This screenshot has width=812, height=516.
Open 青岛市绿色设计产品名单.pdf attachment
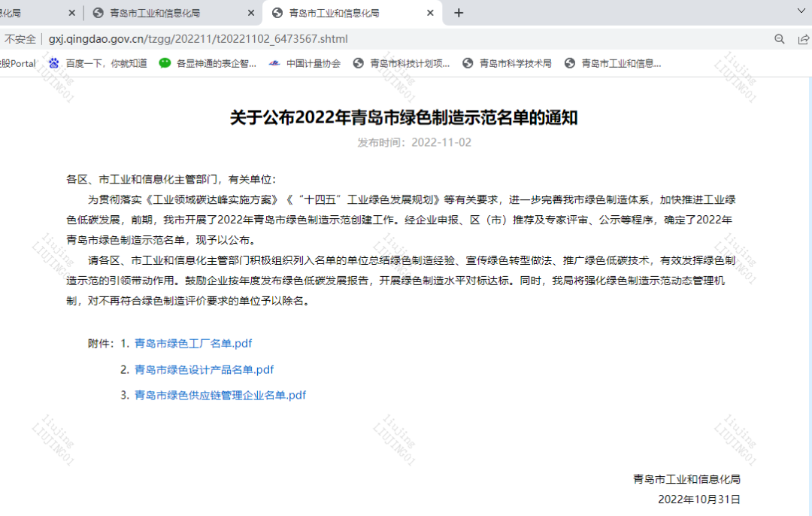click(204, 369)
